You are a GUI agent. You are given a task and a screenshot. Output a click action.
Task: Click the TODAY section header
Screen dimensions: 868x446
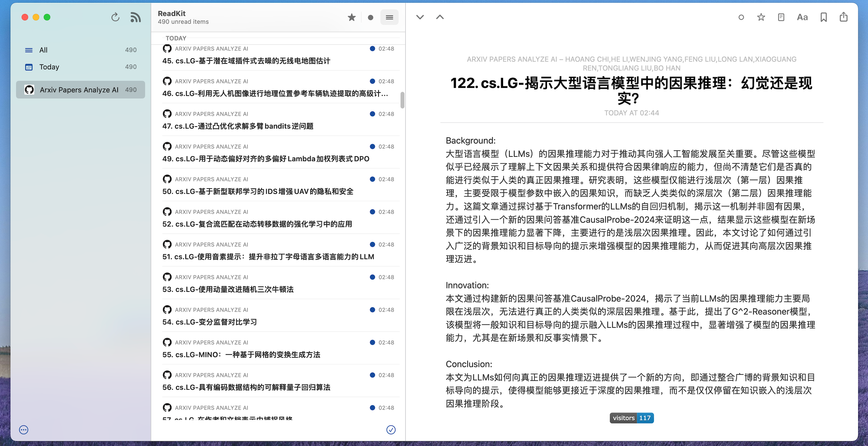(176, 38)
